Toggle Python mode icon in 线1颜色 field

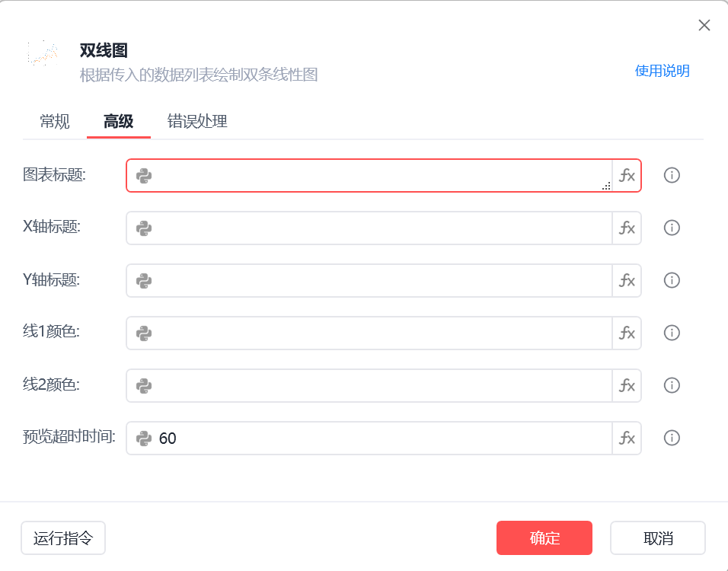(144, 333)
